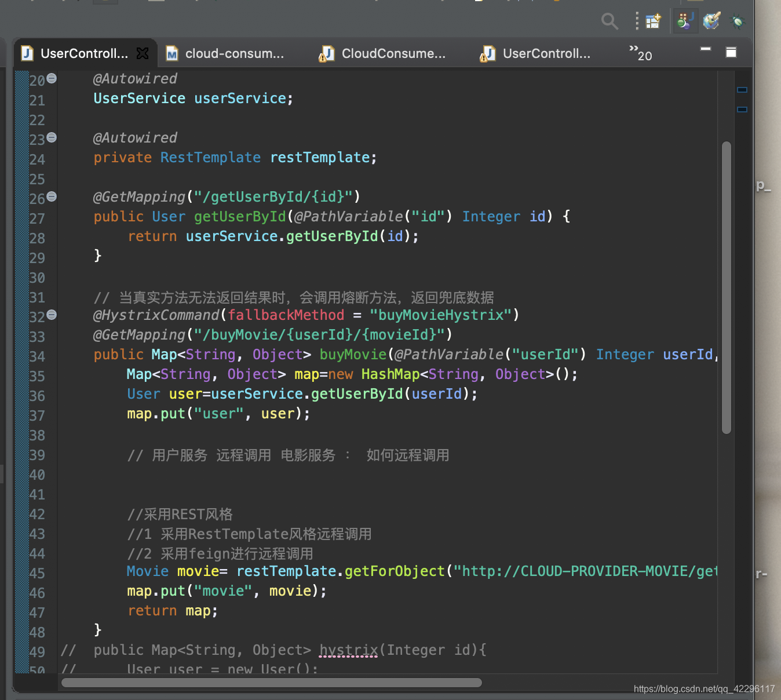The height and width of the screenshot is (700, 781).
Task: Collapse fold marker at line 23
Action: (52, 137)
